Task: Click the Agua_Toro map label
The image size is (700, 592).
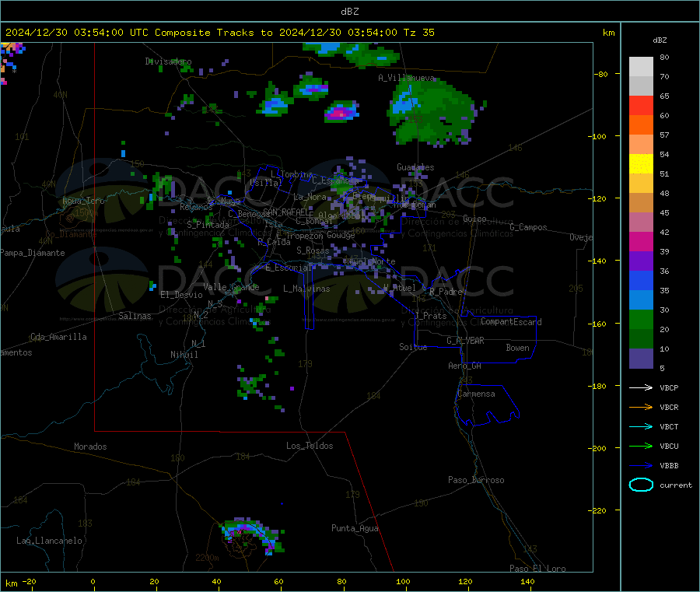Action: click(83, 201)
